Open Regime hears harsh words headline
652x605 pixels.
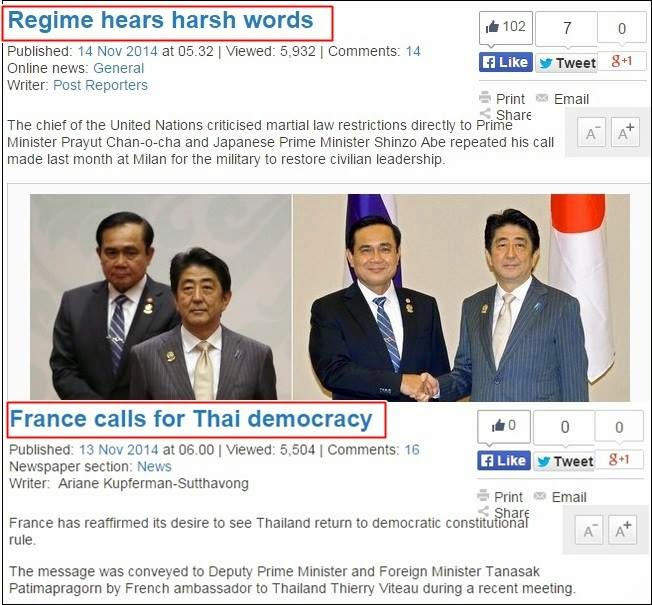[161, 20]
